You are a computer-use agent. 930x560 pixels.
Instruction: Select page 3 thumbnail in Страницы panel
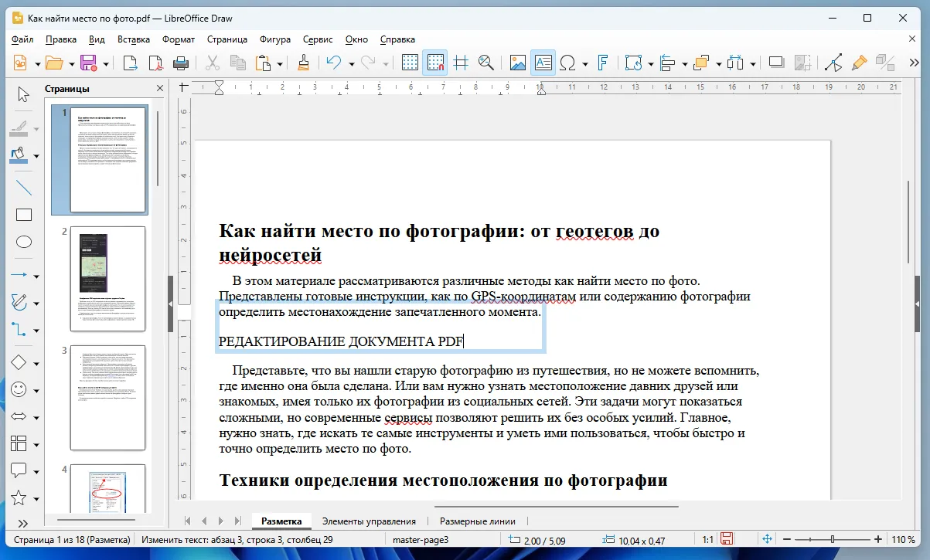[x=106, y=397]
